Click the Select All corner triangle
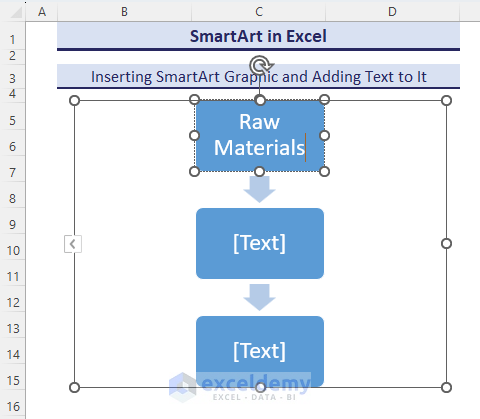Viewport: 480px width, 419px height. point(16,12)
